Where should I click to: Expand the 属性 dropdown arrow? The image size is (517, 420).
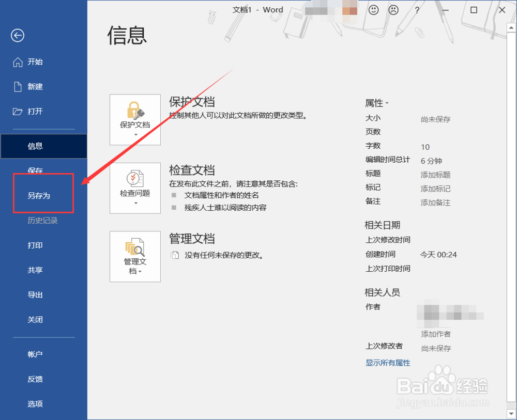coord(387,103)
